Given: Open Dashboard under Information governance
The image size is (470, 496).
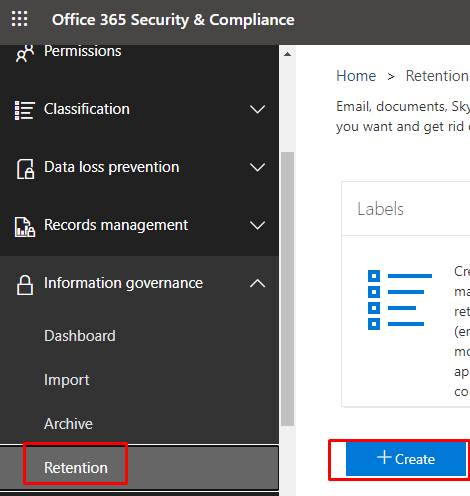Looking at the screenshot, I should point(80,336).
